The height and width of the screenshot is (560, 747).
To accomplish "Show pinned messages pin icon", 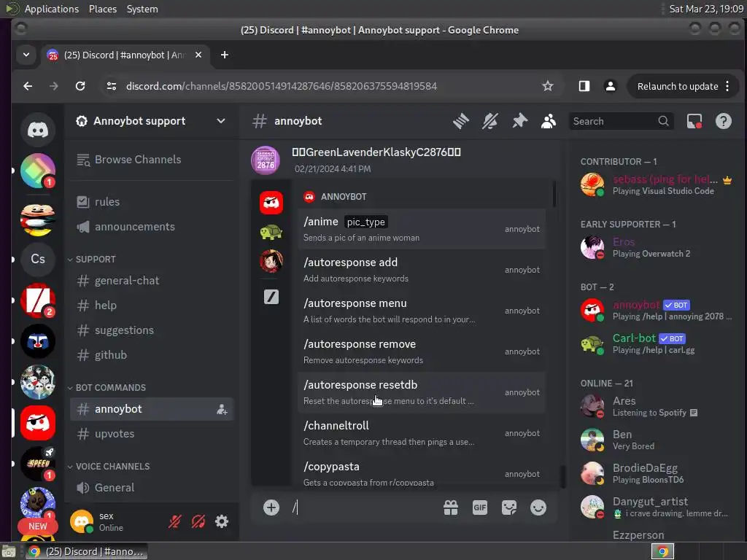I will coord(519,121).
